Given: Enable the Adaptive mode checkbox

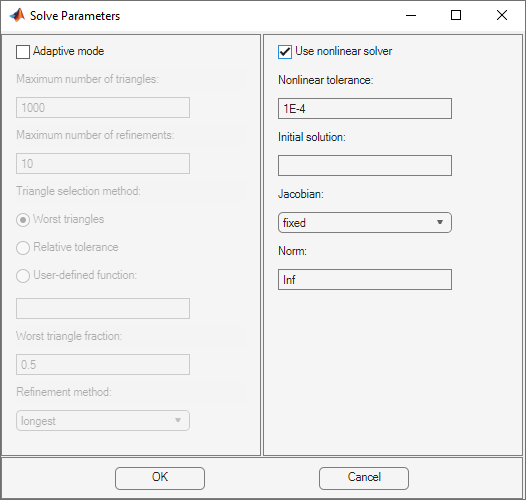Looking at the screenshot, I should pyautogui.click(x=23, y=52).
